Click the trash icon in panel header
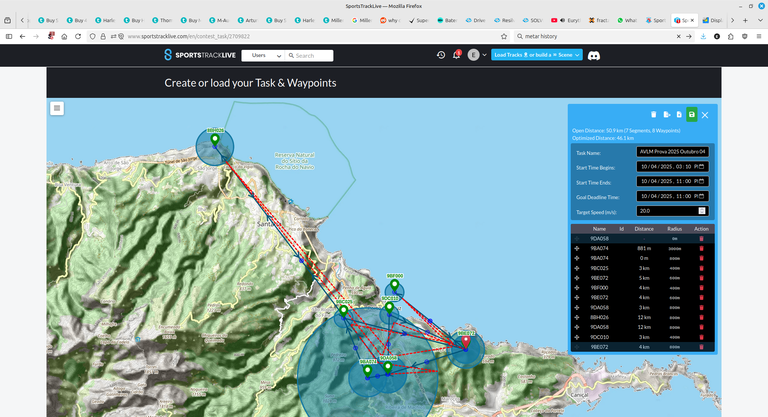768x417 pixels. pyautogui.click(x=653, y=115)
